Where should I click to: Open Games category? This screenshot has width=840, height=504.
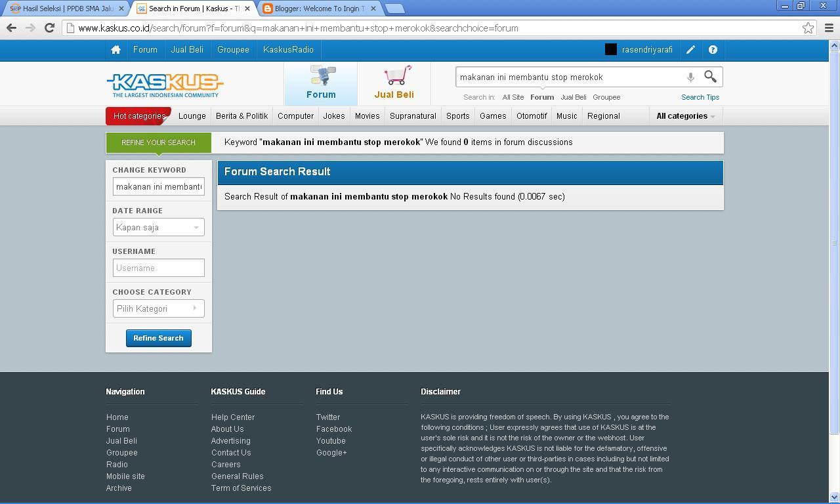pyautogui.click(x=493, y=116)
